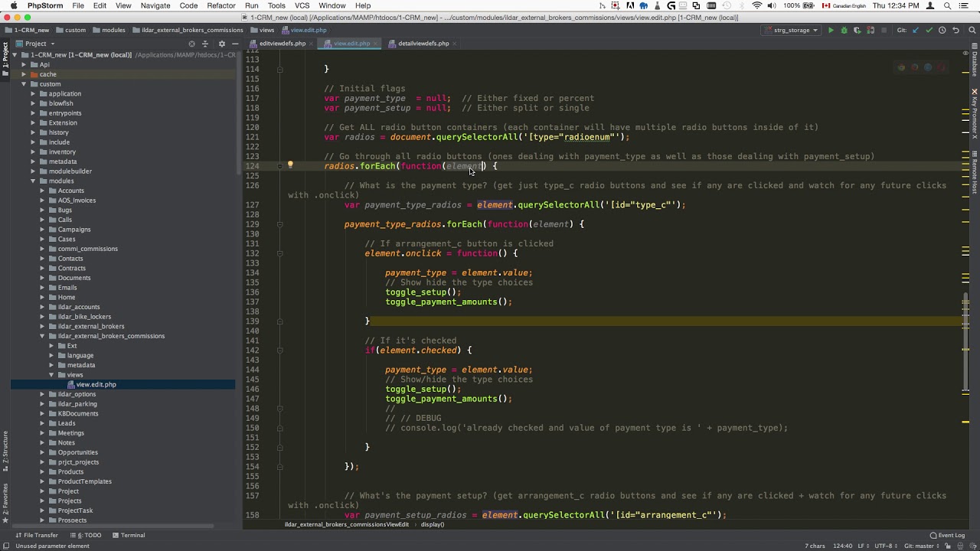Toggle code fold at line 142

pyautogui.click(x=279, y=350)
